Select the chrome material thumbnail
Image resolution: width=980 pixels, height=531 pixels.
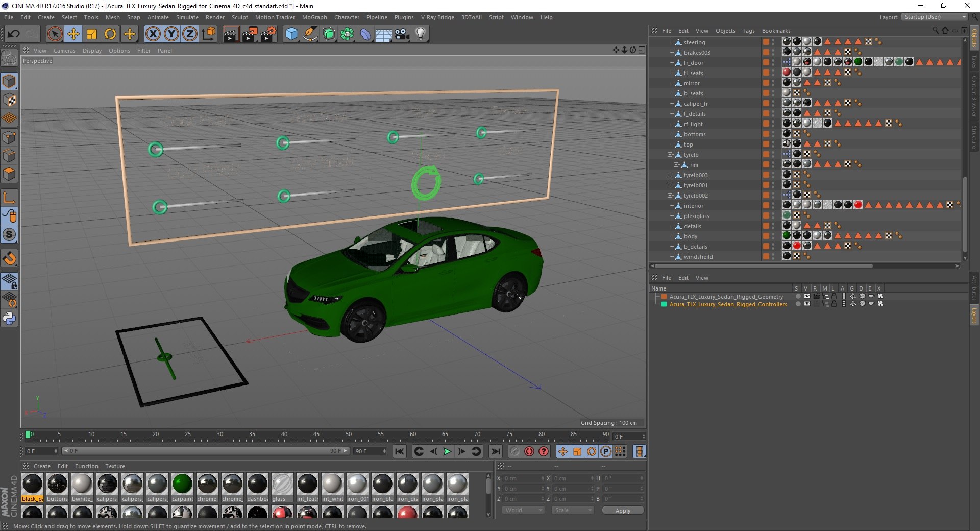point(207,488)
